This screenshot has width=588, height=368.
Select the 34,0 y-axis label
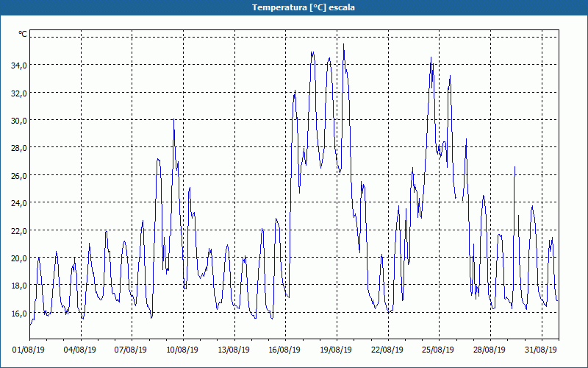point(19,66)
